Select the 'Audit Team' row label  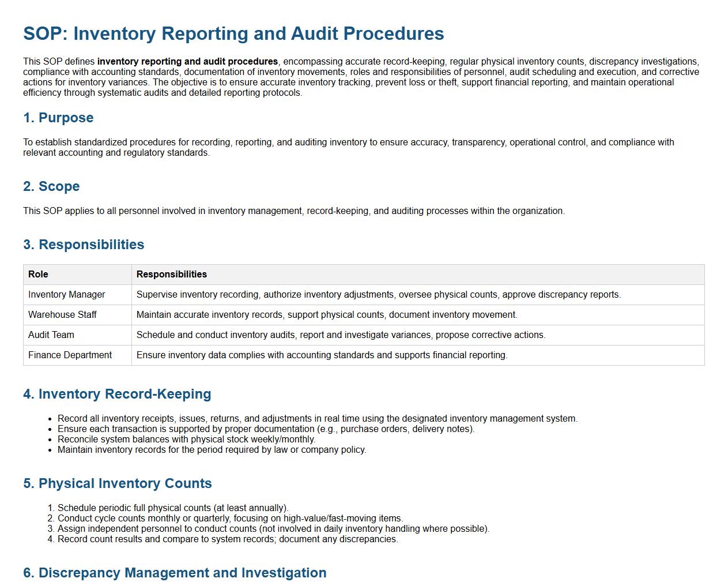point(51,335)
